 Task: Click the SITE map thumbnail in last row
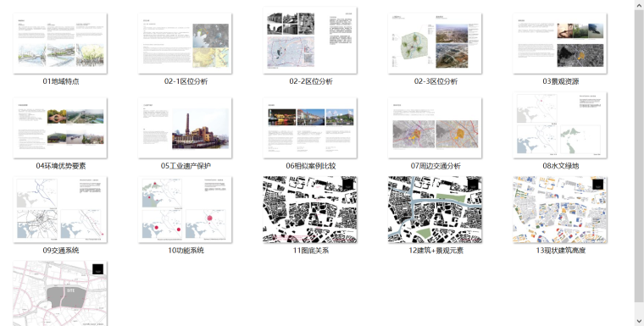(60, 294)
